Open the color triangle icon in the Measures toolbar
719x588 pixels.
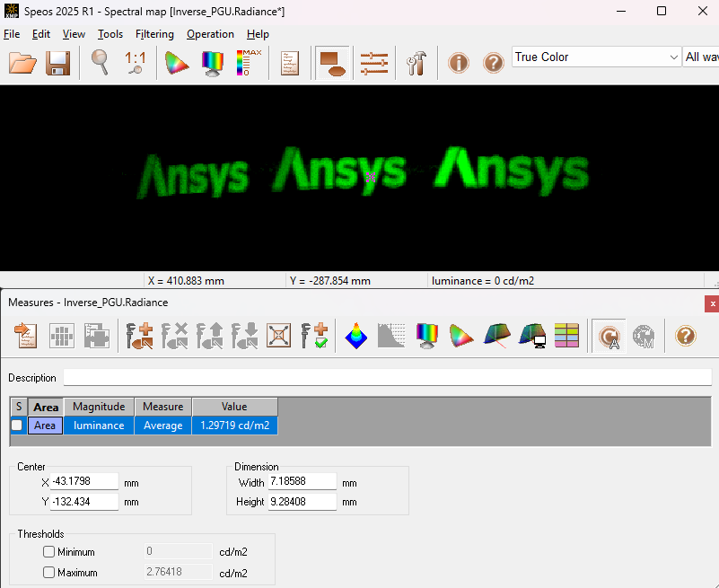[461, 336]
